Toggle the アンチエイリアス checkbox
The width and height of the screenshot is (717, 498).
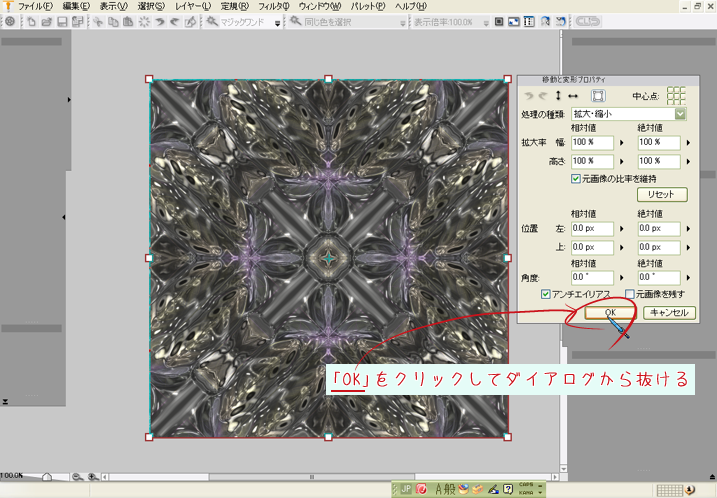546,294
